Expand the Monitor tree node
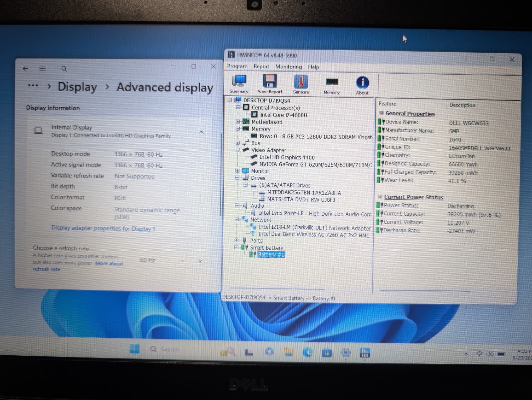 [x=237, y=171]
